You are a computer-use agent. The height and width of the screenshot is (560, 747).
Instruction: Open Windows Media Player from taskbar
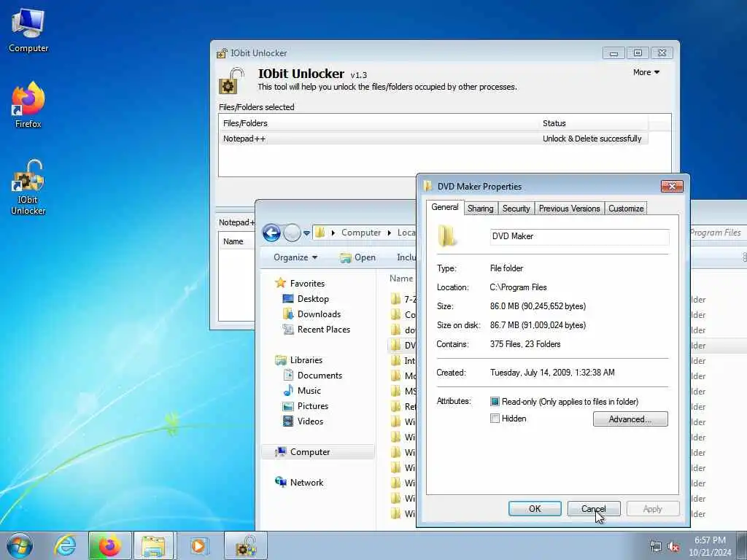pos(198,545)
